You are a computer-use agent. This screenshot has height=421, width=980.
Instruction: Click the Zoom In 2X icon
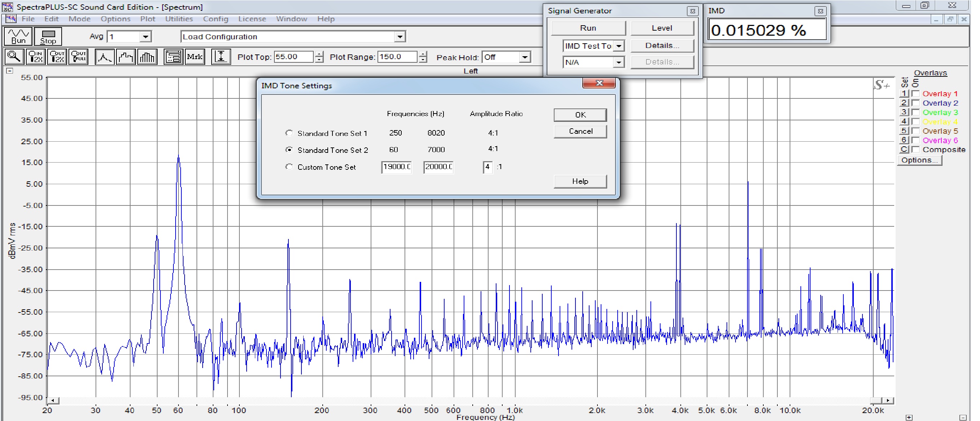pos(36,57)
